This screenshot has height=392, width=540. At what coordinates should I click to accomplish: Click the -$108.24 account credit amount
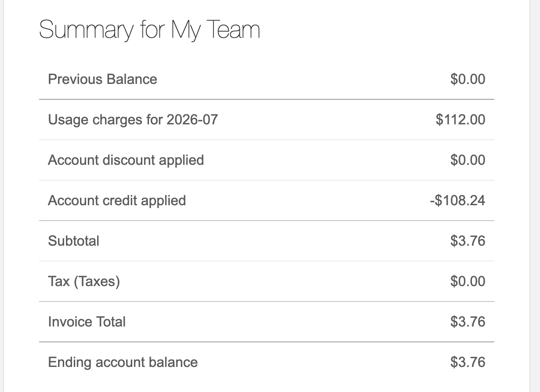pyautogui.click(x=457, y=200)
